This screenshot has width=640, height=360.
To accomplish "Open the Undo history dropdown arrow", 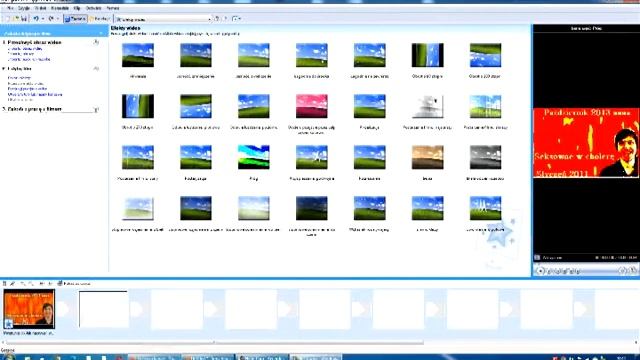I will [42, 19].
